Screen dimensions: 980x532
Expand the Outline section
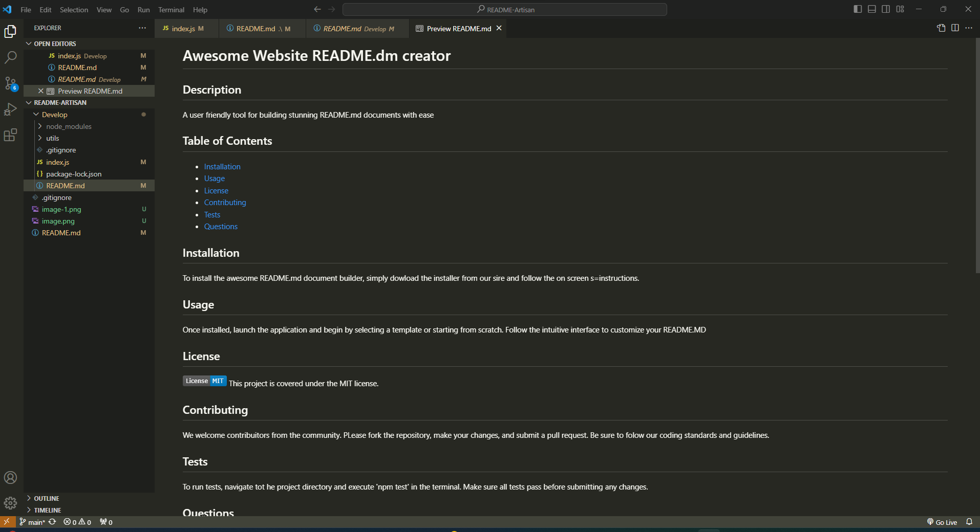pyautogui.click(x=89, y=498)
